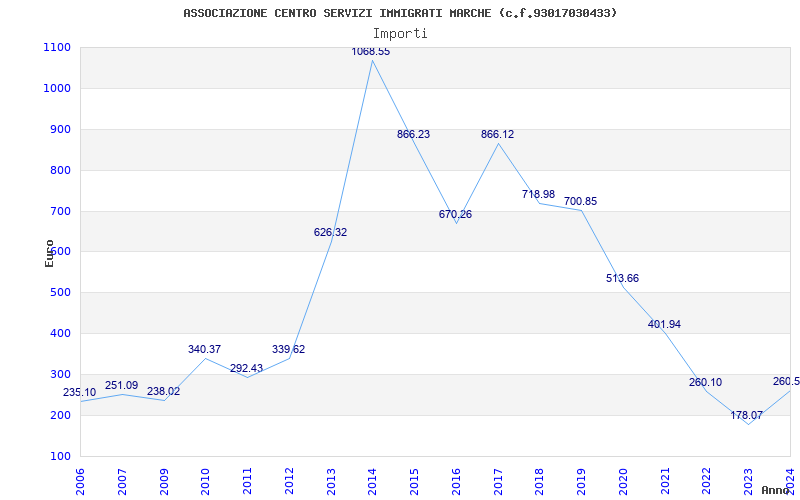Click the Euro y-axis title
Viewport: 800px width, 500px height.
coord(49,253)
